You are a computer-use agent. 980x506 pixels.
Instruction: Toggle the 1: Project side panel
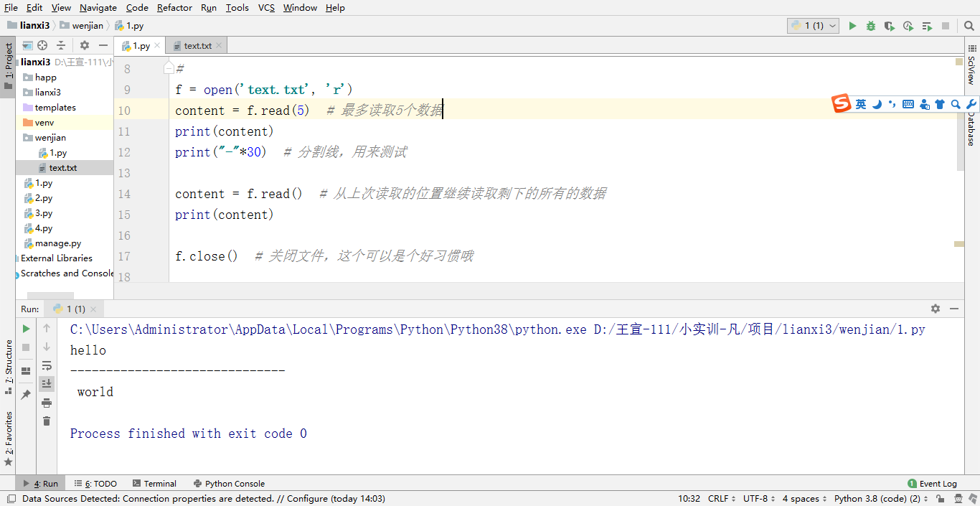[x=8, y=66]
